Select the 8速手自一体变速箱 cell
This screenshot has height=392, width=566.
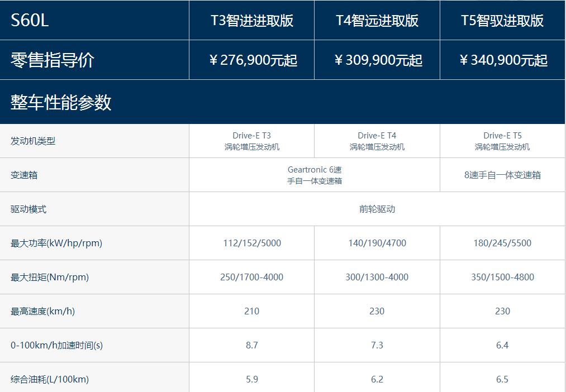(x=502, y=175)
